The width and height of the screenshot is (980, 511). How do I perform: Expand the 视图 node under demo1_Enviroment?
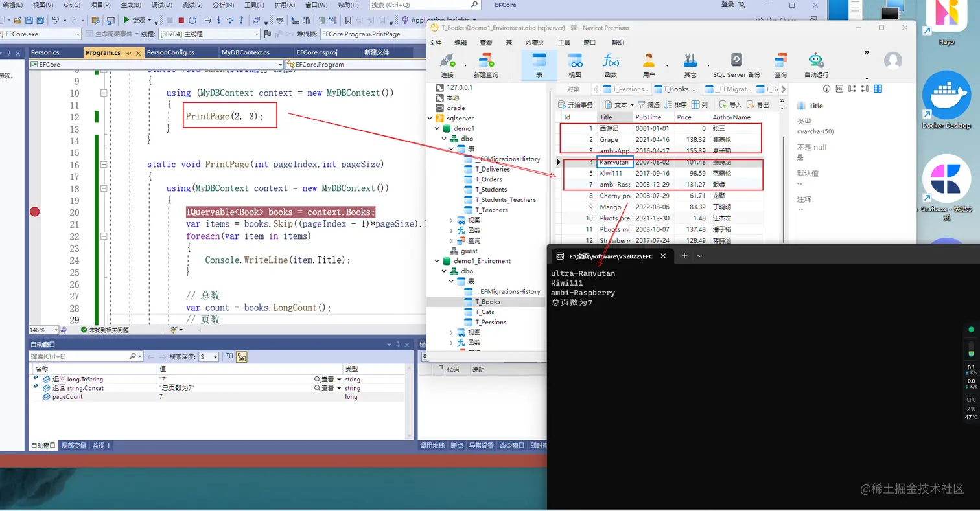tap(452, 332)
